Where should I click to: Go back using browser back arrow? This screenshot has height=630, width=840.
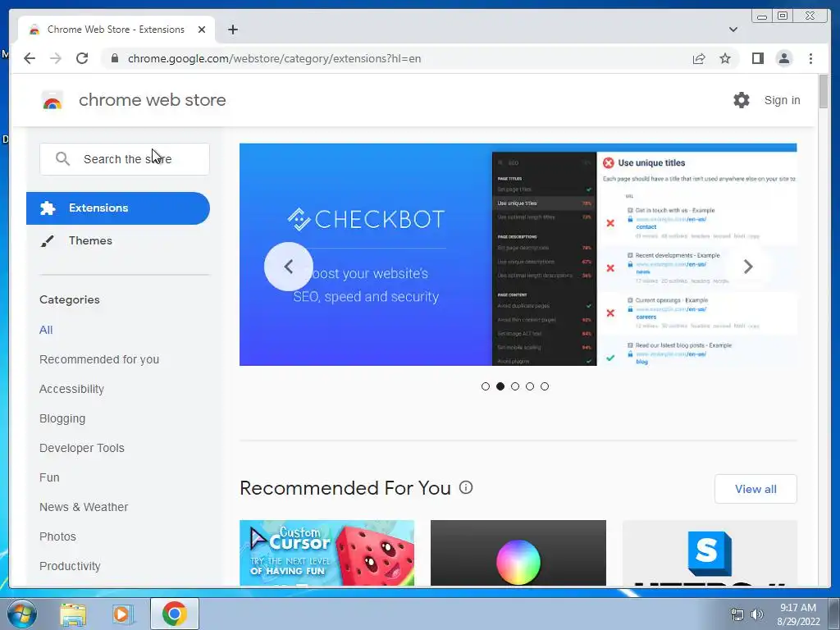[x=30, y=58]
